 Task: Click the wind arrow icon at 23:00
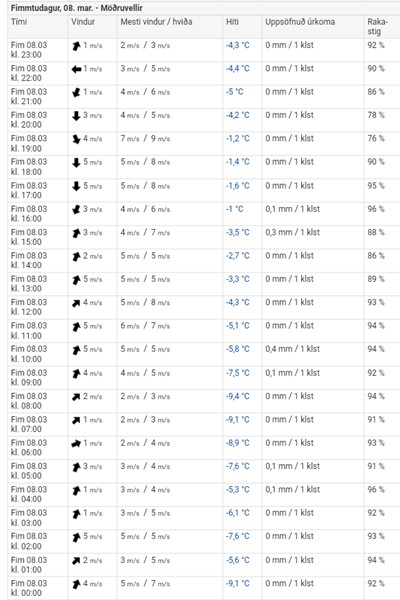click(x=76, y=46)
